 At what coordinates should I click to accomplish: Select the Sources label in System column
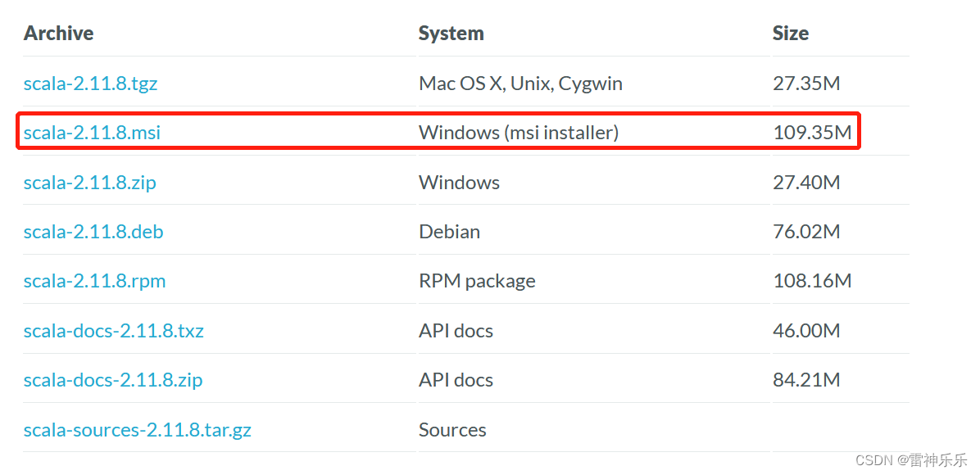click(x=452, y=430)
